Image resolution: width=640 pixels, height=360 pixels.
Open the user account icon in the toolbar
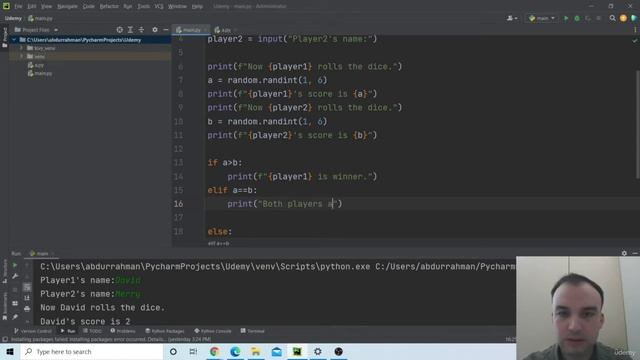tap(511, 18)
